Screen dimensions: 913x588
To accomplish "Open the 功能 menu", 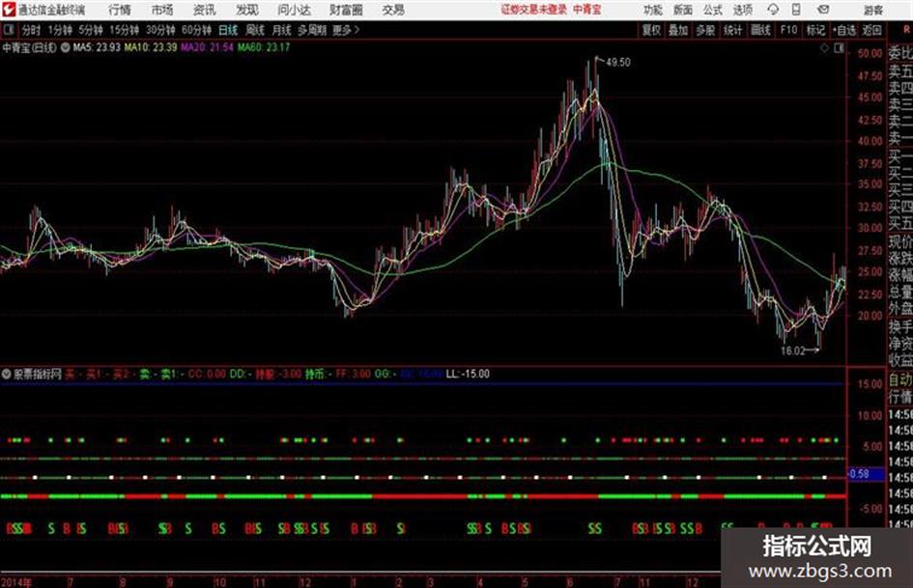I will point(653,10).
